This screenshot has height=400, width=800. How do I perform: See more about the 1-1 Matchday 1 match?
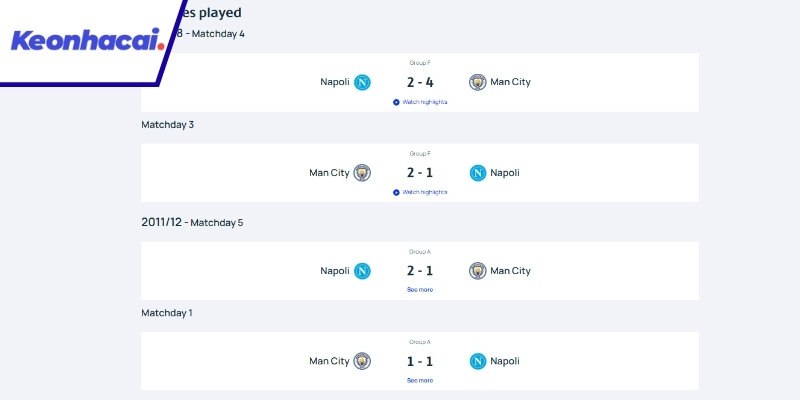point(420,380)
